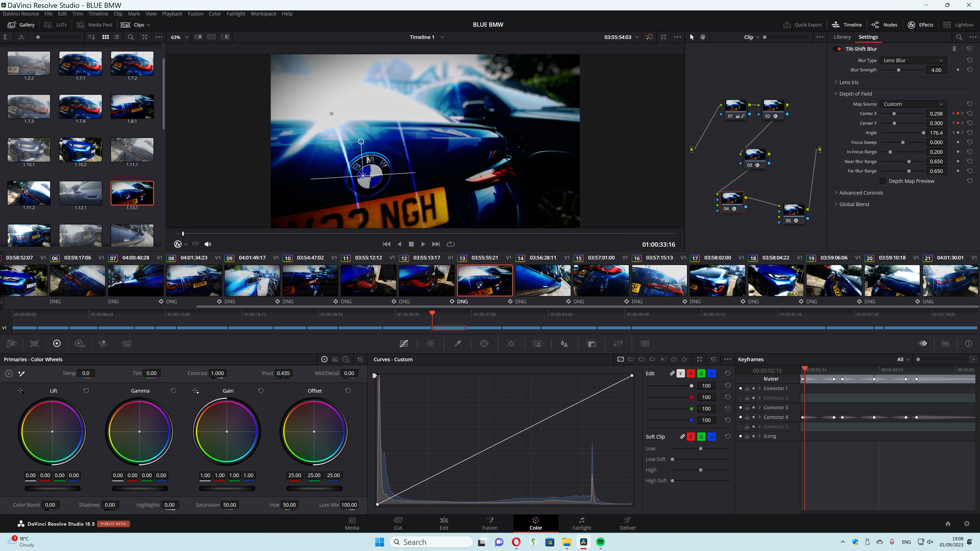Select the Qualifier eyedropper tool

click(457, 344)
